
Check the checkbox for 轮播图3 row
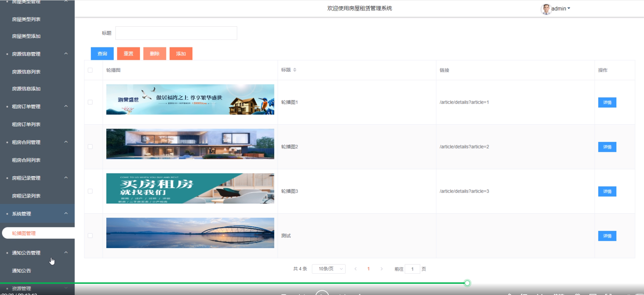90,191
